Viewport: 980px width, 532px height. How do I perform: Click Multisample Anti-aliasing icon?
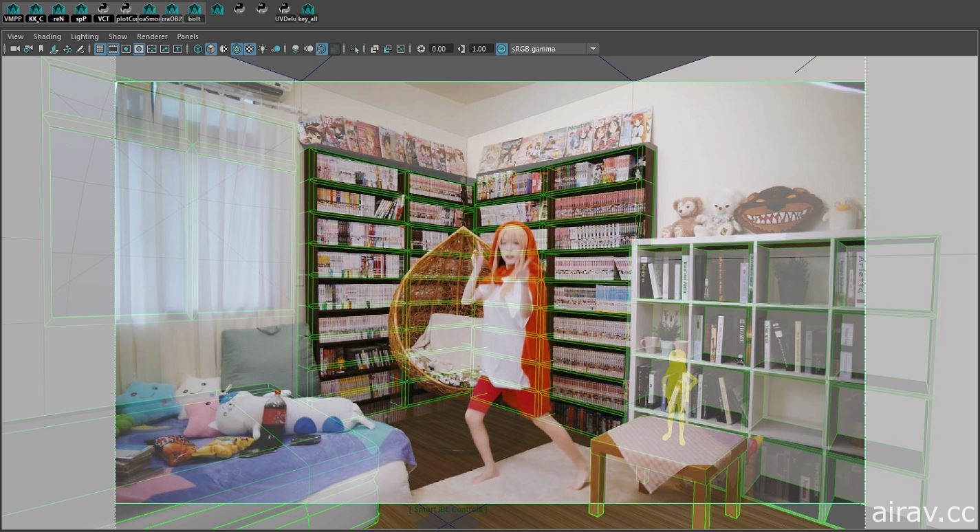pyautogui.click(x=321, y=49)
